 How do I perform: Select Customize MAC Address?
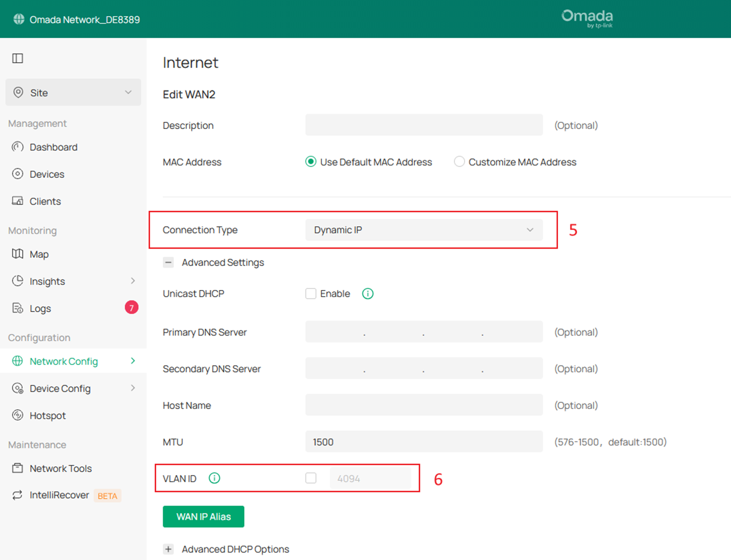click(x=459, y=161)
